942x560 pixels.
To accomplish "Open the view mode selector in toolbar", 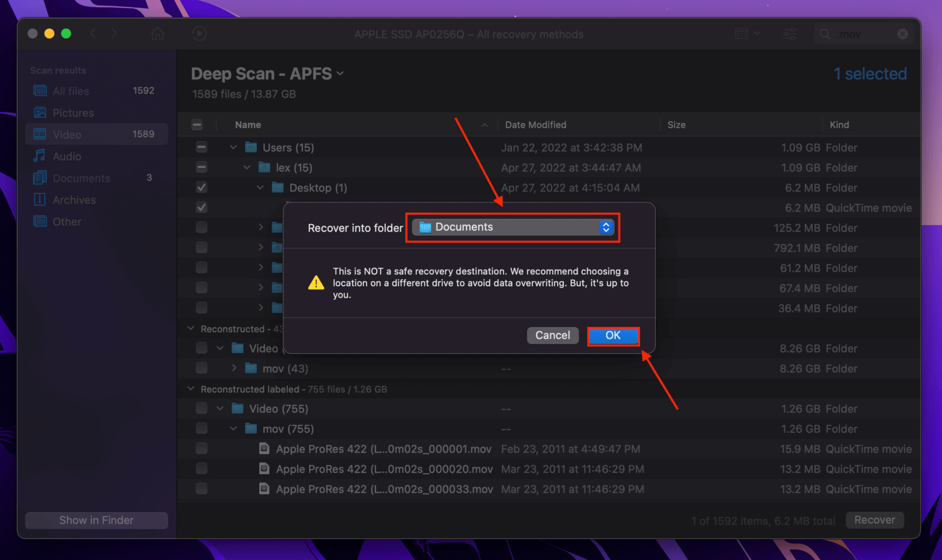I will click(747, 33).
